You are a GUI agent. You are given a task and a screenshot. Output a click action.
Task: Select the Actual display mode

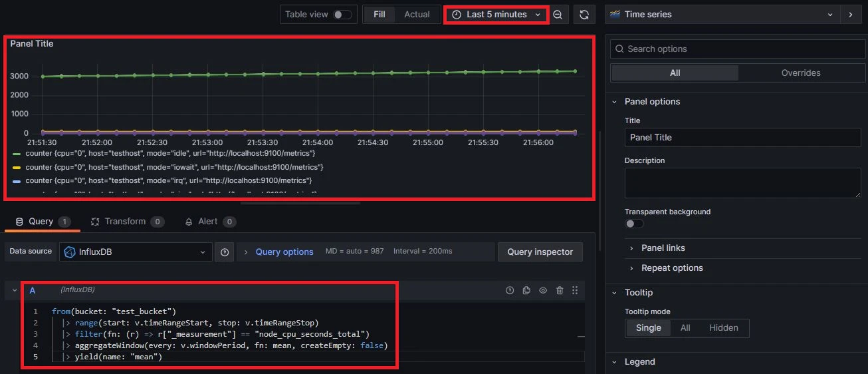pos(417,15)
